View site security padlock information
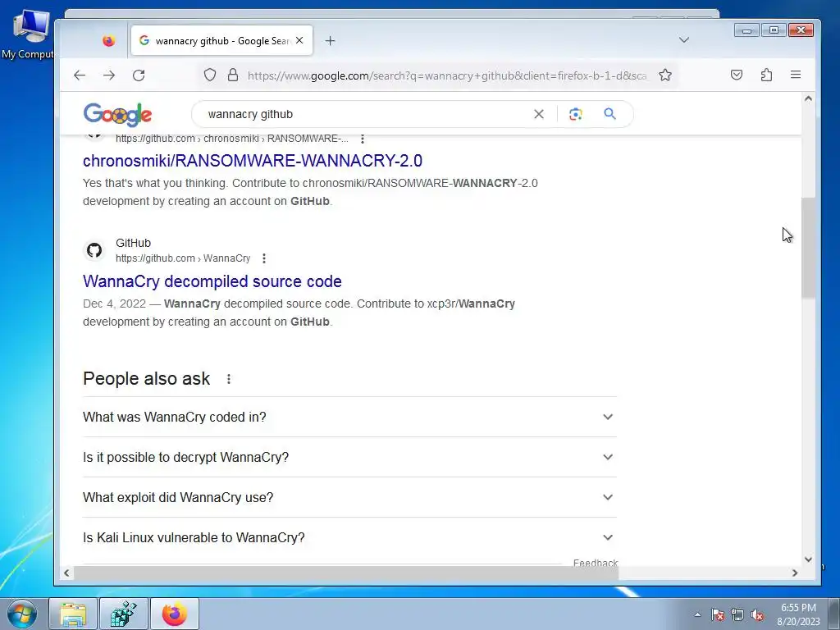This screenshot has width=840, height=630. click(232, 75)
